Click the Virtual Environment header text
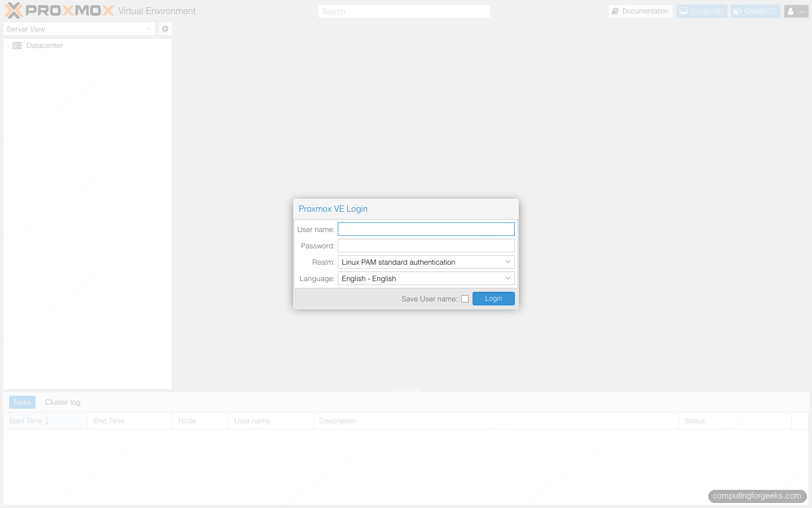The width and height of the screenshot is (812, 508). point(157,11)
